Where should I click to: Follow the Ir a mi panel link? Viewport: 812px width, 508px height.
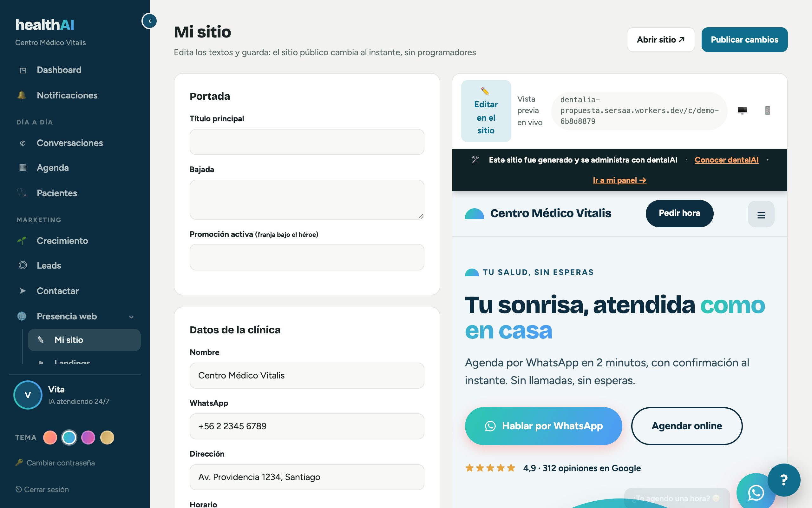click(619, 180)
